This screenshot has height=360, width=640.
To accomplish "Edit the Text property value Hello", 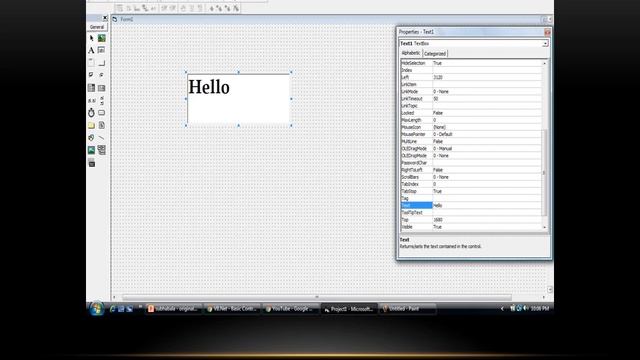I will 487,205.
